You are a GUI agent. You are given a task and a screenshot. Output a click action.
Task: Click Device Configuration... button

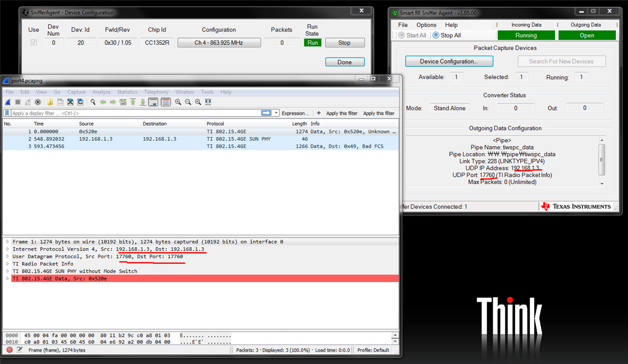pyautogui.click(x=449, y=61)
